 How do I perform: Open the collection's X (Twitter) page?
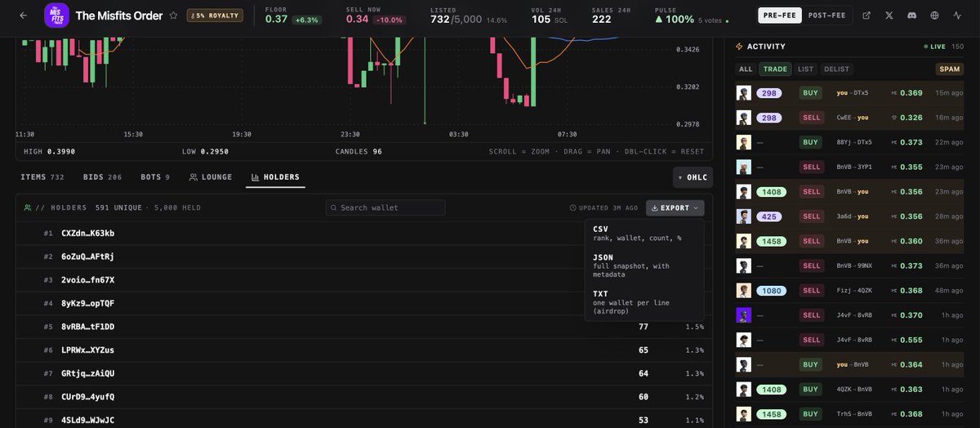click(x=889, y=16)
